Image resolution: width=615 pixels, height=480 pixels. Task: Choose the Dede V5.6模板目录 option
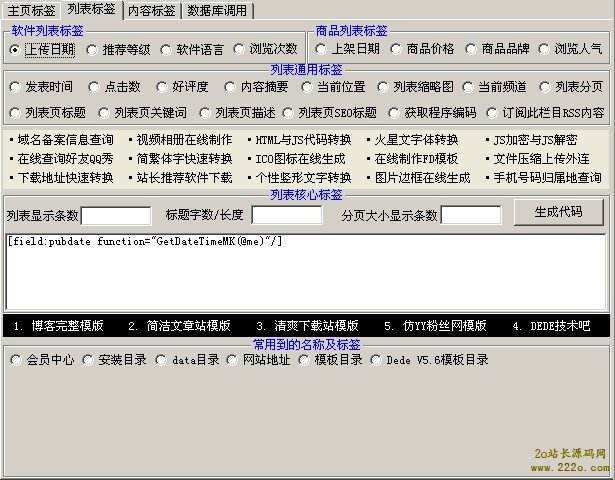pyautogui.click(x=375, y=360)
